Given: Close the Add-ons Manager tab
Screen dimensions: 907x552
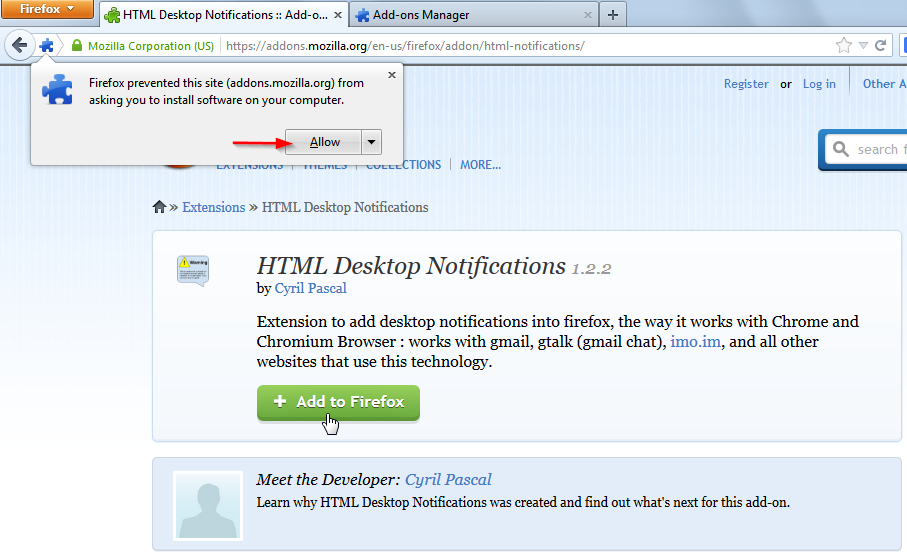Looking at the screenshot, I should 588,15.
